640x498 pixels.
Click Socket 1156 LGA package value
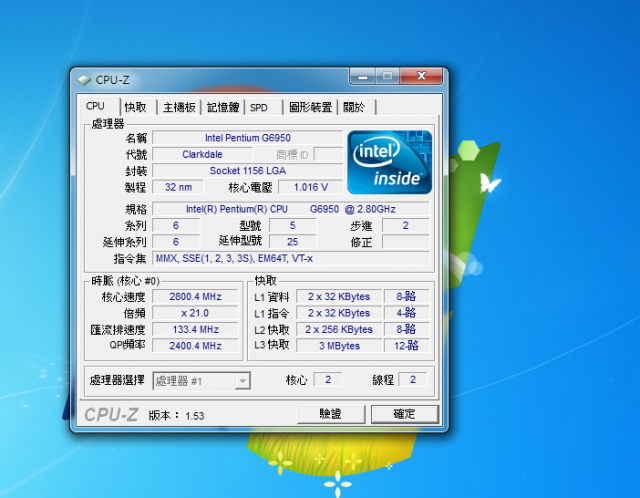(x=248, y=171)
